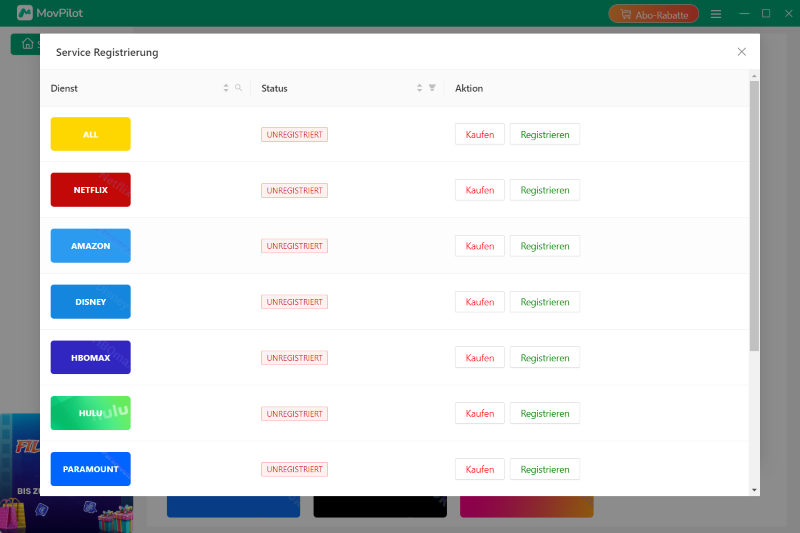Open the Abo-Rabatte offer
The height and width of the screenshot is (533, 800).
point(654,14)
